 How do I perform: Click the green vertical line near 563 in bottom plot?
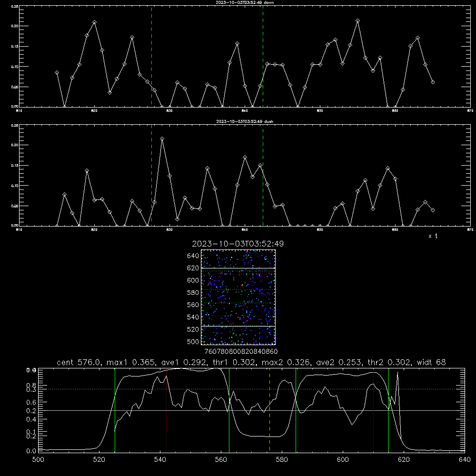pyautogui.click(x=229, y=410)
